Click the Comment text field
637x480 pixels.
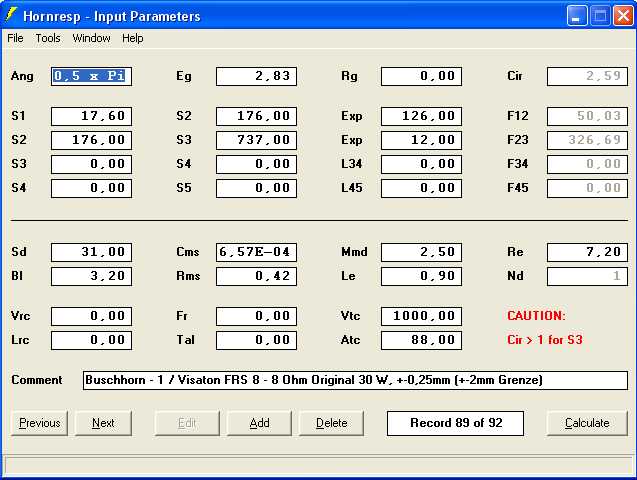pos(355,380)
